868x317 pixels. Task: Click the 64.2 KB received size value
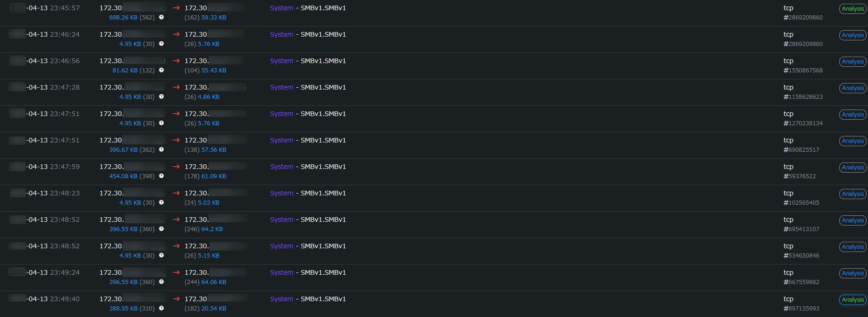point(212,229)
